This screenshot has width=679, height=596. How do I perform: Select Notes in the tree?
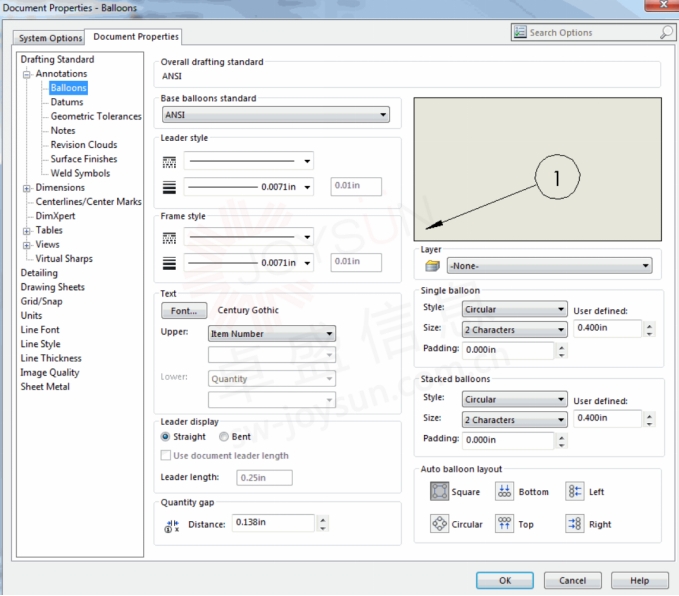pyautogui.click(x=63, y=130)
